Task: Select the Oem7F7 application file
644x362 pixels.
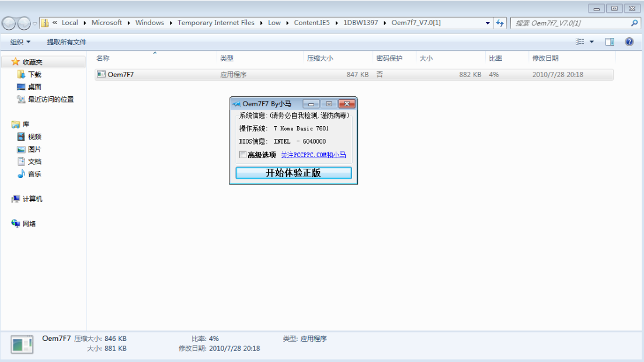Action: [120, 75]
